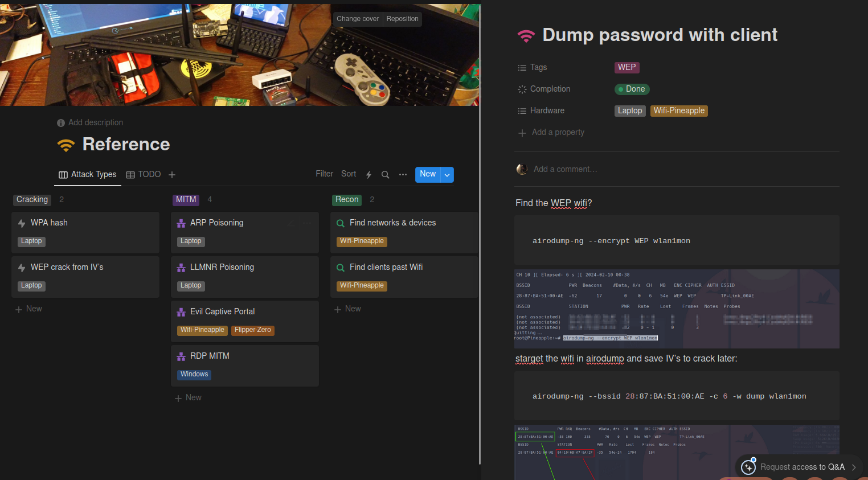This screenshot has width=868, height=480.
Task: Expand Request access to Q&A chevron
Action: (x=854, y=467)
